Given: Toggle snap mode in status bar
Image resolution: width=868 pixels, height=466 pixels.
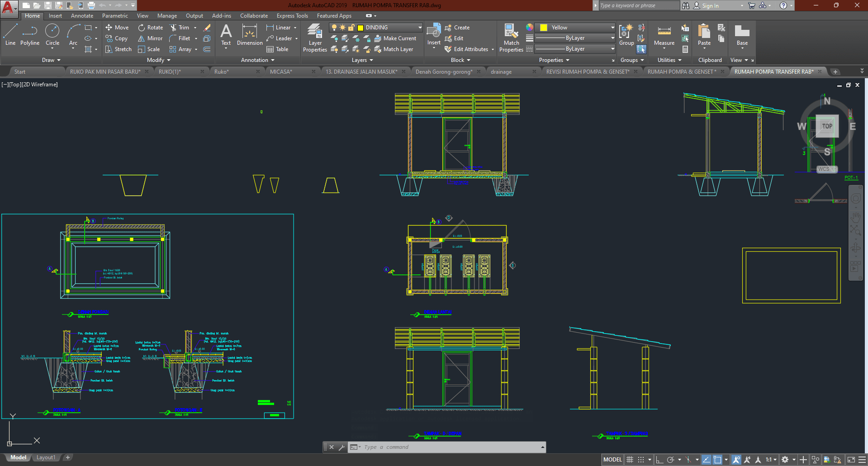Looking at the screenshot, I should [641, 460].
